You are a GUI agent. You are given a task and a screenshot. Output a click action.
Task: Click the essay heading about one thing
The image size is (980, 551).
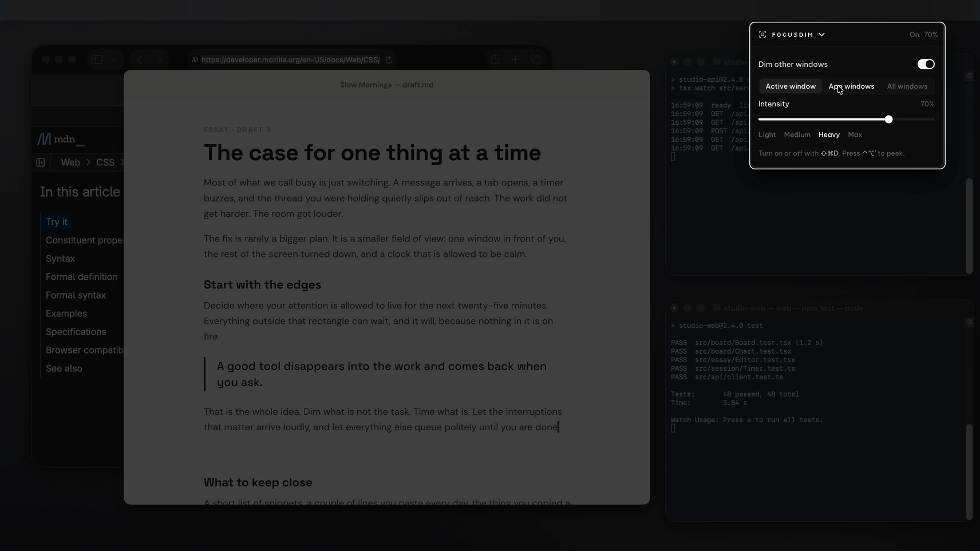click(372, 153)
